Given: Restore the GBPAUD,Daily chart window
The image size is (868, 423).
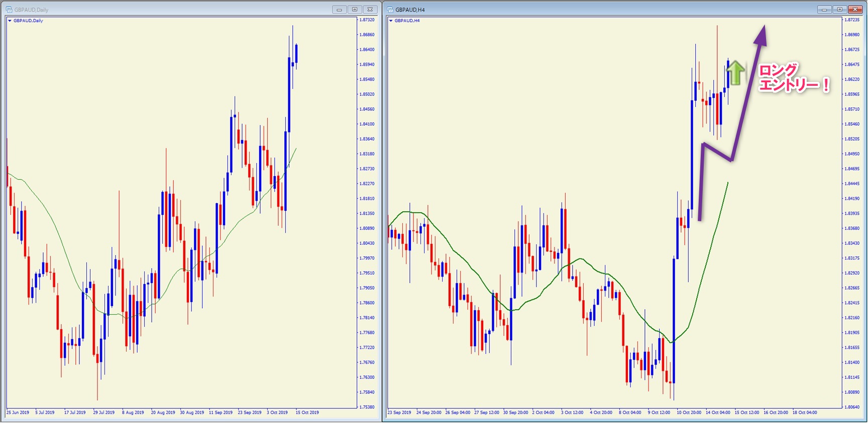Looking at the screenshot, I should coord(355,10).
